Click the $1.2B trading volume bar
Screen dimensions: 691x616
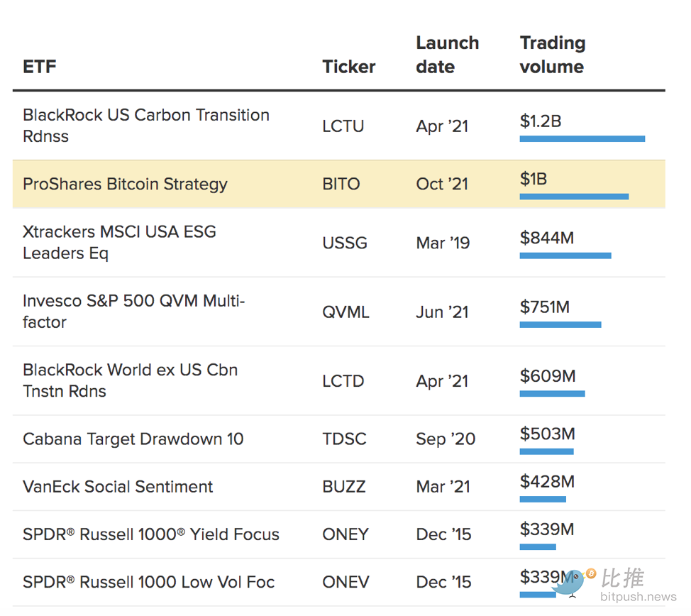582,139
